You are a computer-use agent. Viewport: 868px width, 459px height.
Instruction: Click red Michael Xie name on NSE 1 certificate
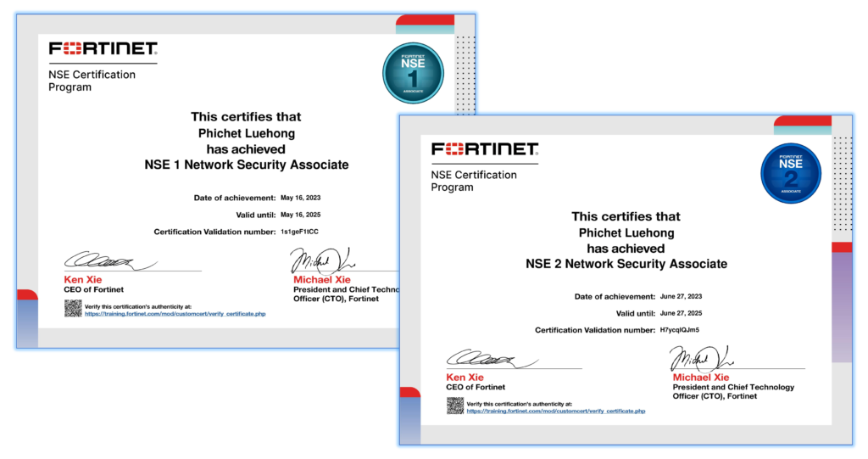coord(321,280)
